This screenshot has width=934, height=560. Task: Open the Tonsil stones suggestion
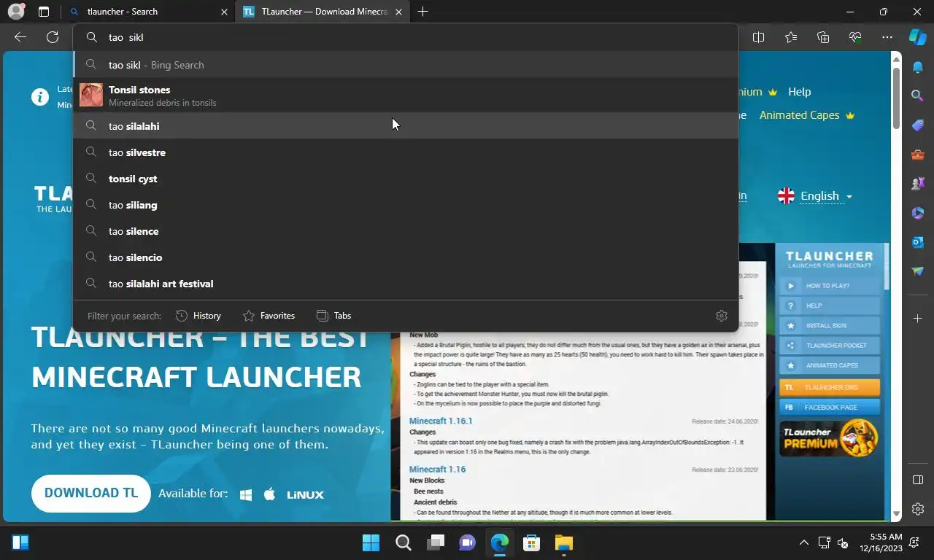click(406, 96)
